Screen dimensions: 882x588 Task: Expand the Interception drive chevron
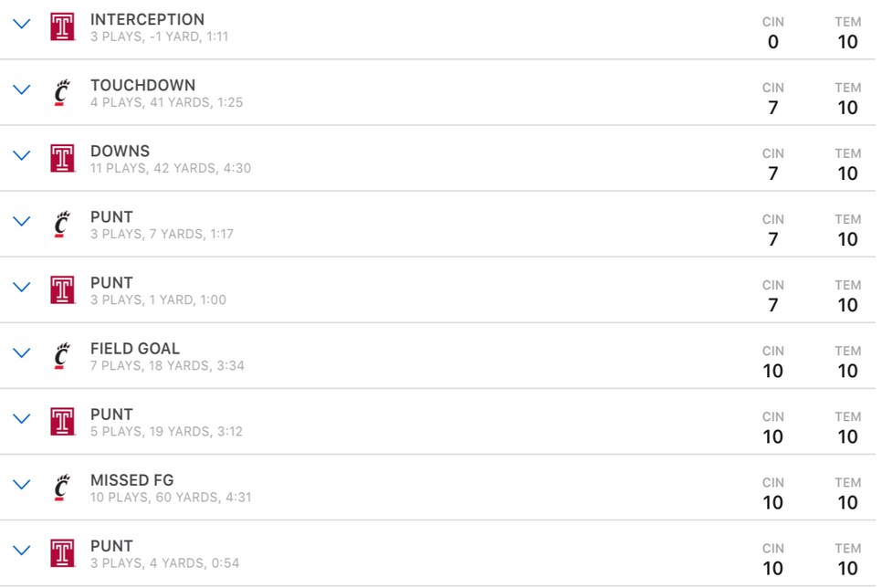click(21, 24)
